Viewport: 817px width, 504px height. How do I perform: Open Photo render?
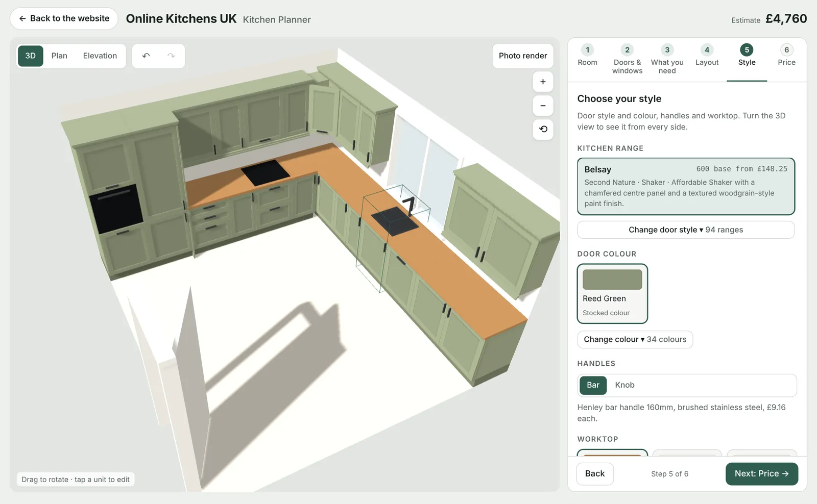coord(523,56)
